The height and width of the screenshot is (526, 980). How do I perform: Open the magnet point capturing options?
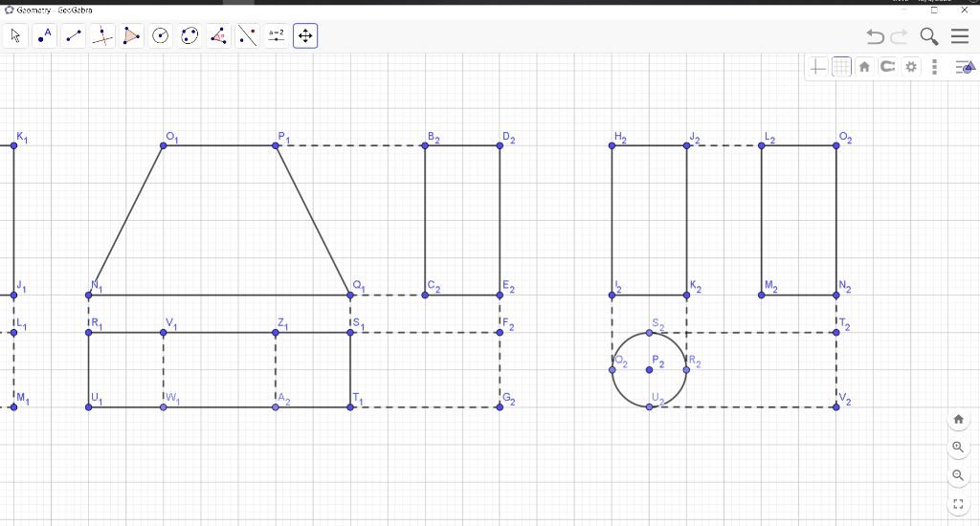[x=887, y=66]
